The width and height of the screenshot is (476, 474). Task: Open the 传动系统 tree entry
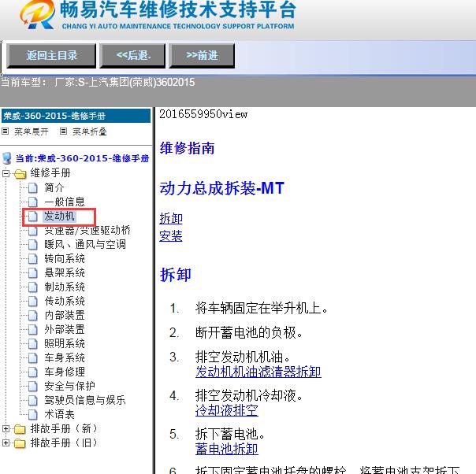point(65,301)
